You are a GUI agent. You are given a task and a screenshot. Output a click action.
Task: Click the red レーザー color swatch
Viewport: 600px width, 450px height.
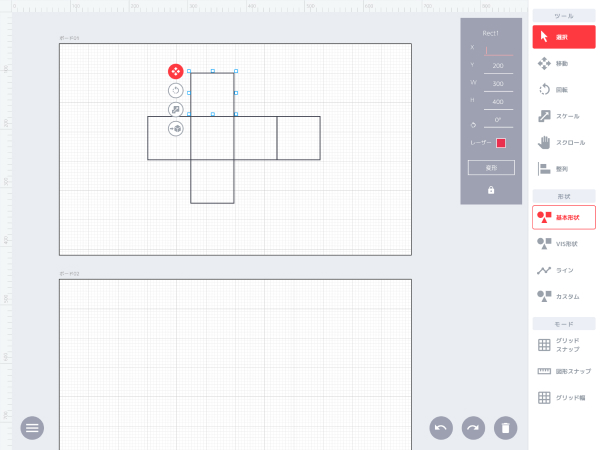501,143
